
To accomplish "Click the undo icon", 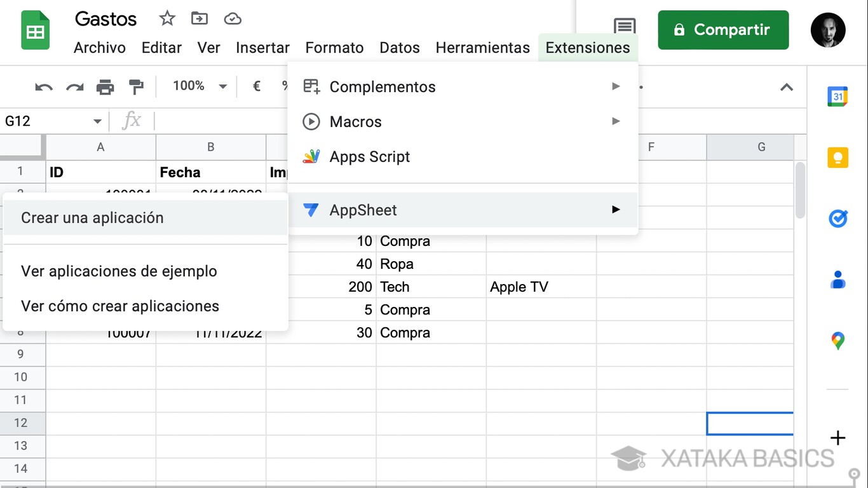I will (43, 86).
